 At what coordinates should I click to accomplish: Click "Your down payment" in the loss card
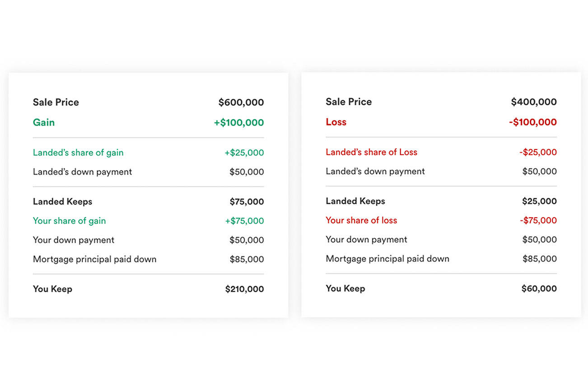click(366, 239)
